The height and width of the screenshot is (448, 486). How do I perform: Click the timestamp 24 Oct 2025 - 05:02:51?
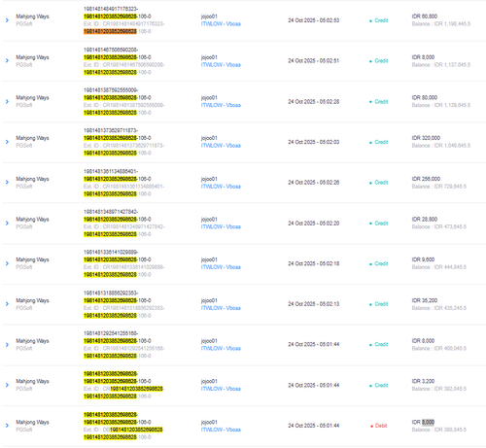pos(314,61)
